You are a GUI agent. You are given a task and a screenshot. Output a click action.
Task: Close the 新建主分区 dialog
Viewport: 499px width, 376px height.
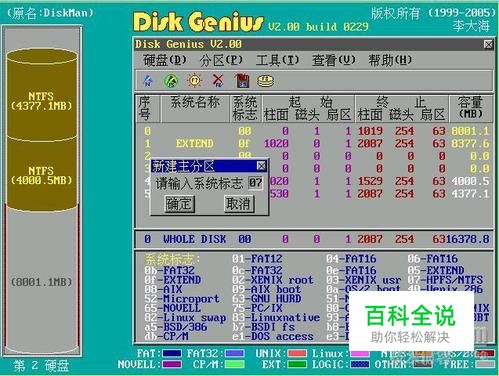pos(261,166)
